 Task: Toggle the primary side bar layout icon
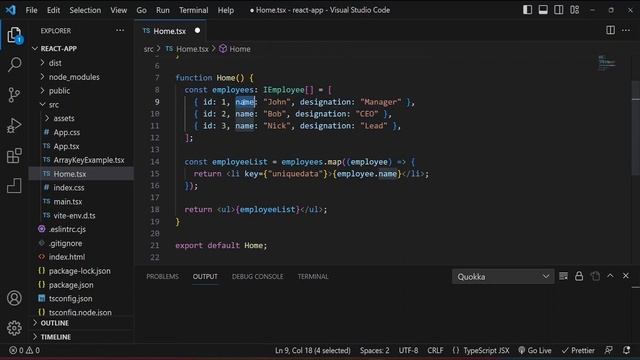pyautogui.click(x=527, y=10)
